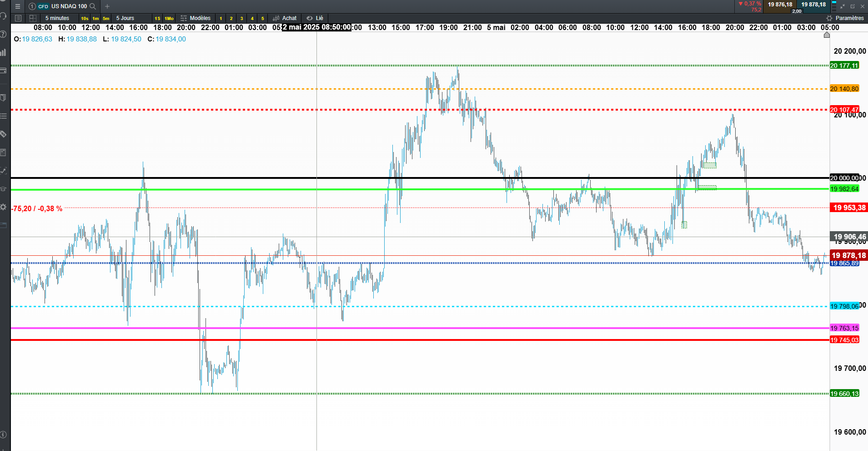Screen dimensions: 868x451
Task: Toggle the Lié linked-chart eye option
Action: [x=315, y=18]
